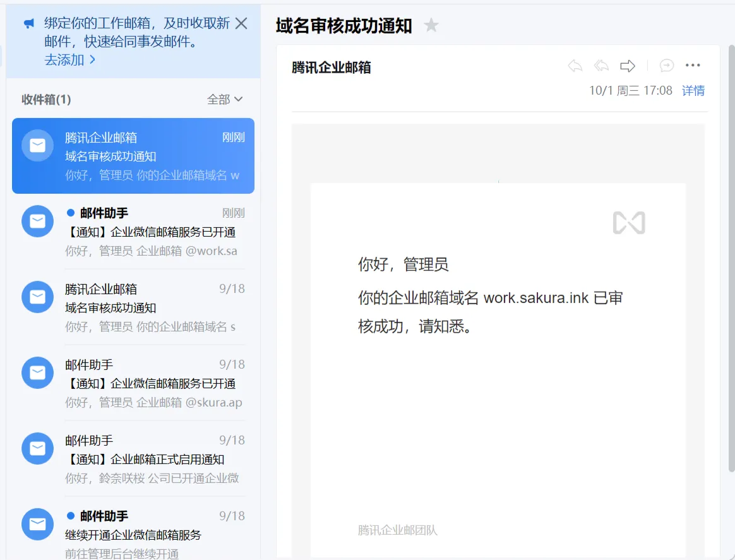Open the 全部 filter dropdown
The width and height of the screenshot is (735, 560).
coord(225,99)
